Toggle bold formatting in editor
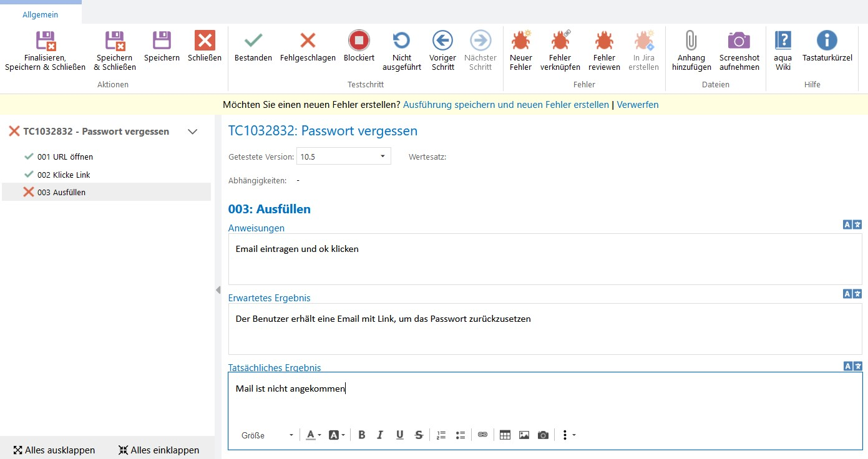This screenshot has width=868, height=459. click(x=362, y=435)
